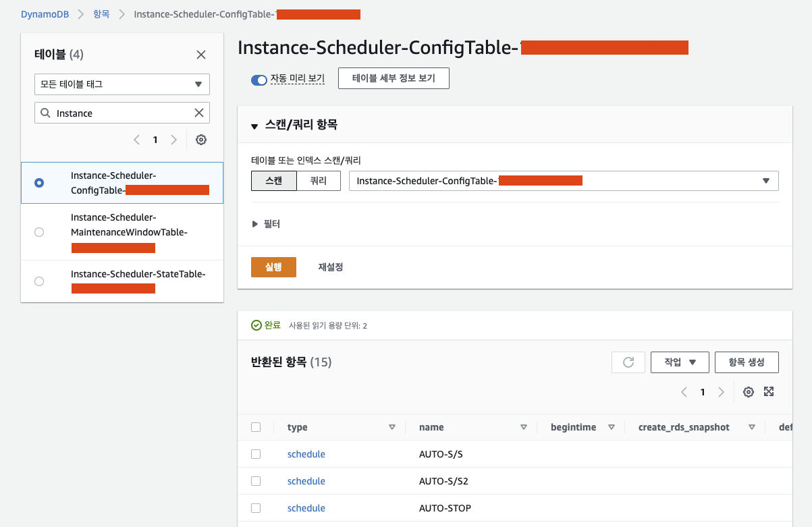
Task: Sort by begintime column arrow
Action: (612, 427)
